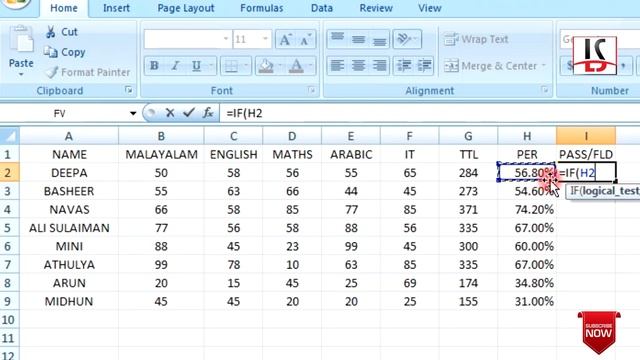
Task: Open the Data ribbon tab
Action: click(x=322, y=8)
